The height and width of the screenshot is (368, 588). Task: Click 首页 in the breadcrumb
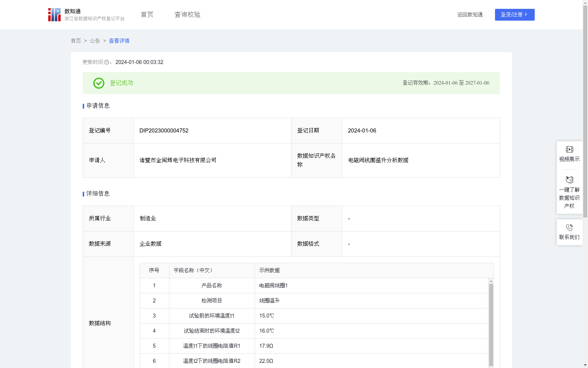coord(76,41)
